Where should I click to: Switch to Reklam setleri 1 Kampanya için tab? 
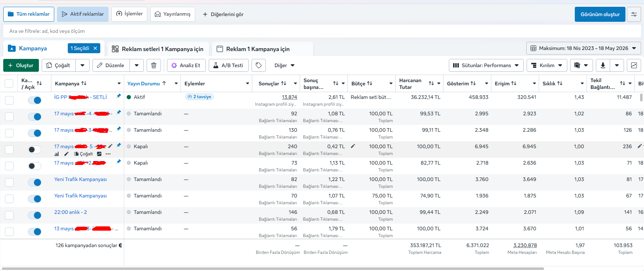coord(158,49)
